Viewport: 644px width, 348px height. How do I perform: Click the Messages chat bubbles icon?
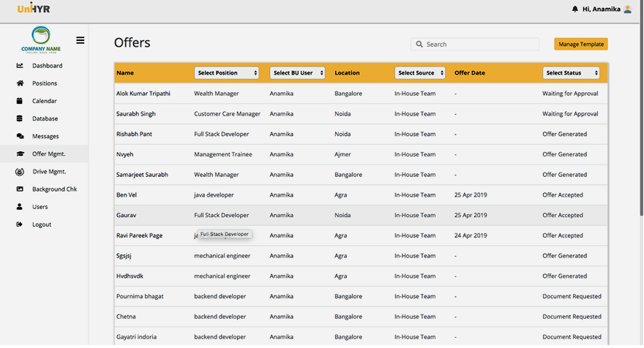tap(20, 136)
